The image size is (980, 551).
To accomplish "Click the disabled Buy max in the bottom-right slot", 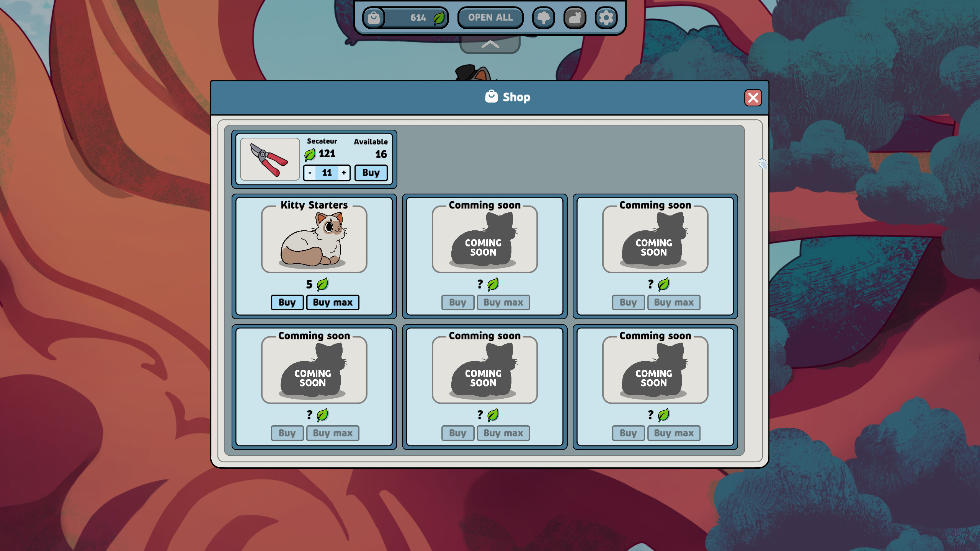I will coord(674,433).
